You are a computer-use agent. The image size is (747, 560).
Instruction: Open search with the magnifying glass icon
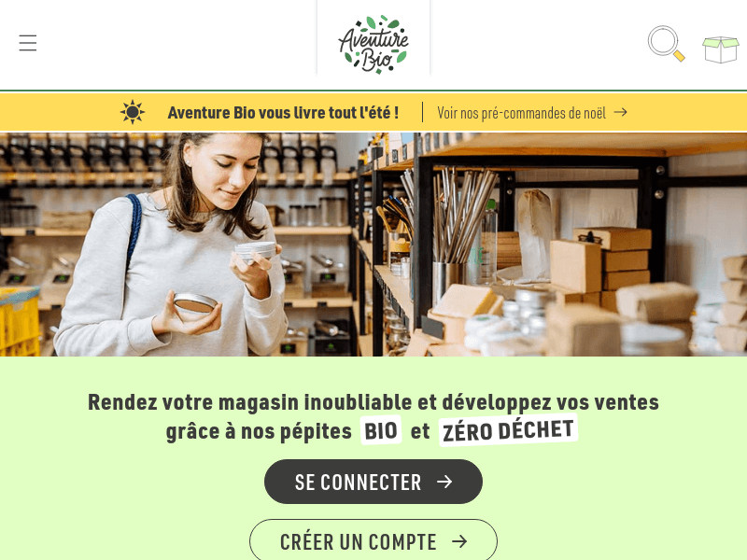(x=666, y=43)
